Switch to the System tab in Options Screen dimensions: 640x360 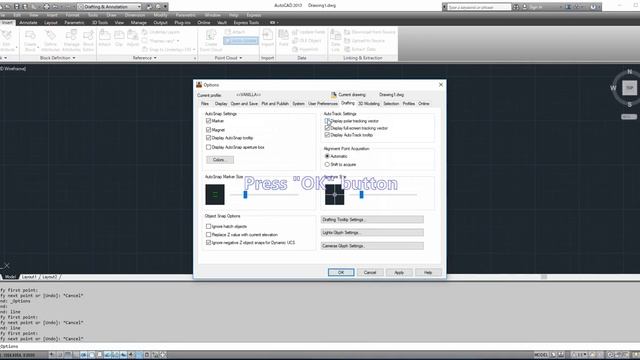pos(298,104)
